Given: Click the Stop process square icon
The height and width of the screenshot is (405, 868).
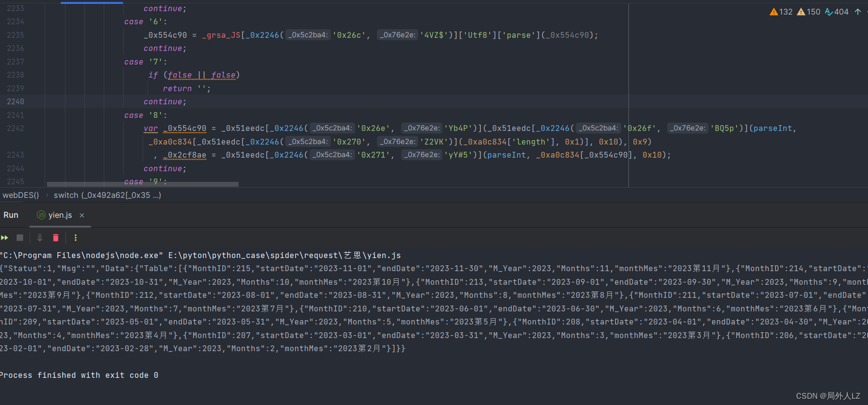Looking at the screenshot, I should pyautogui.click(x=20, y=238).
